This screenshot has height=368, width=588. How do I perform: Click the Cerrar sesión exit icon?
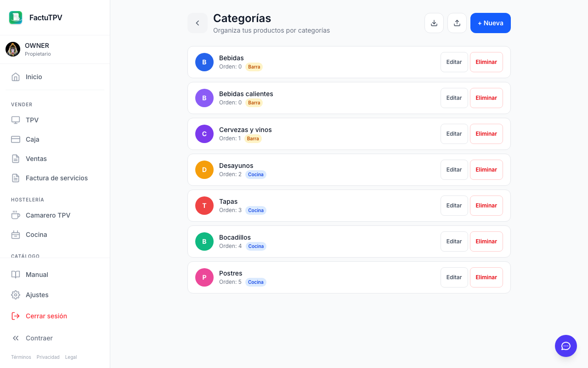(x=16, y=316)
